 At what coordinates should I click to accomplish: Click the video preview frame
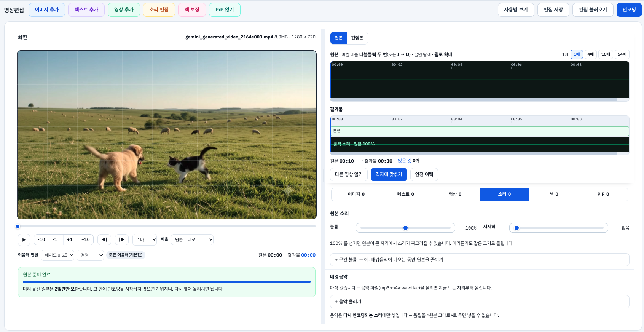[167, 135]
